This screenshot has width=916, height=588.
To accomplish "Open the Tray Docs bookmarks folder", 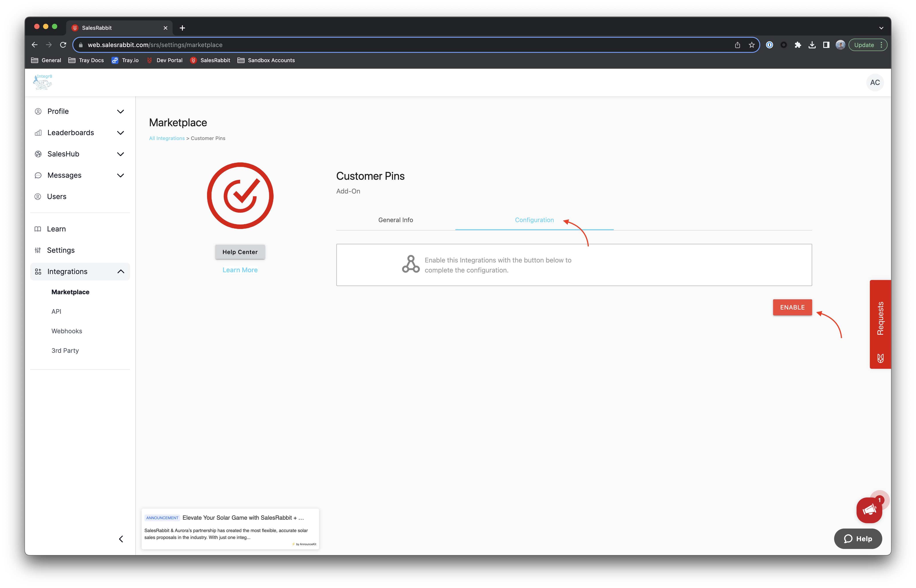I will point(86,60).
